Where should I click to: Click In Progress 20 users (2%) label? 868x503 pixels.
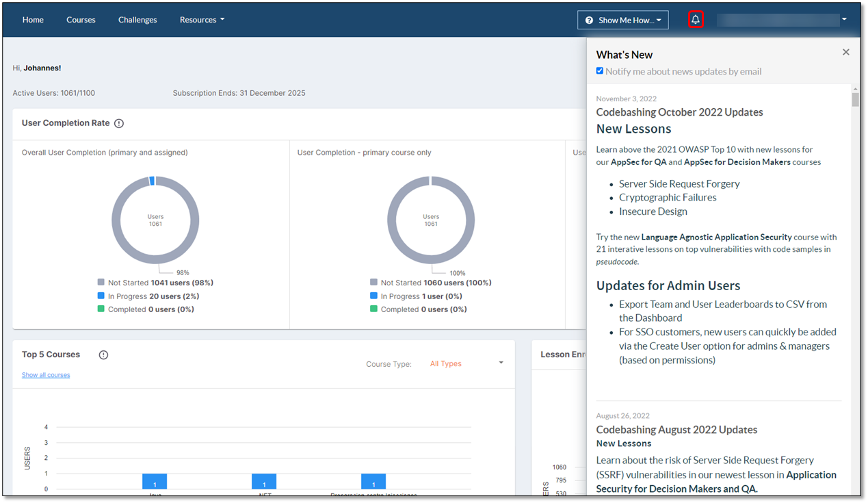[x=154, y=296]
